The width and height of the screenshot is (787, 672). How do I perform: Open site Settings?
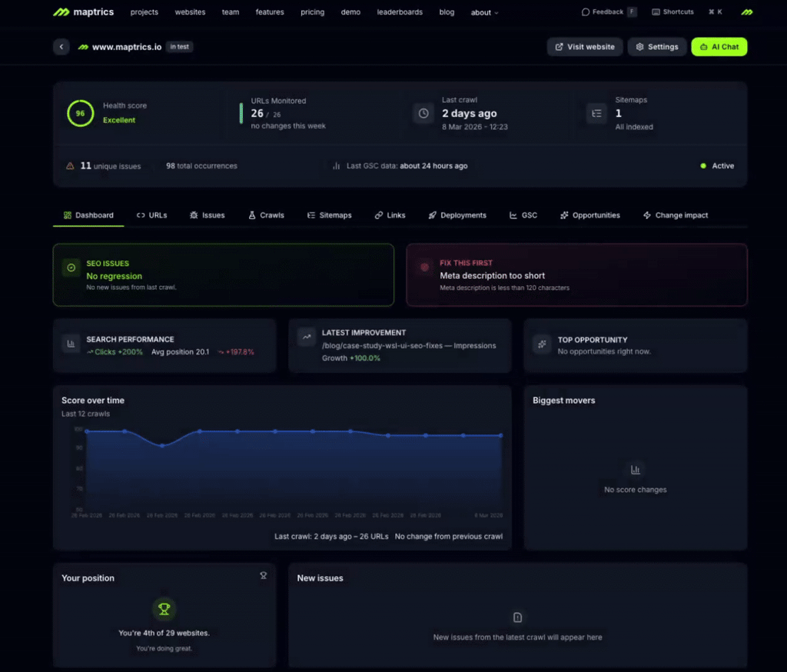(656, 47)
